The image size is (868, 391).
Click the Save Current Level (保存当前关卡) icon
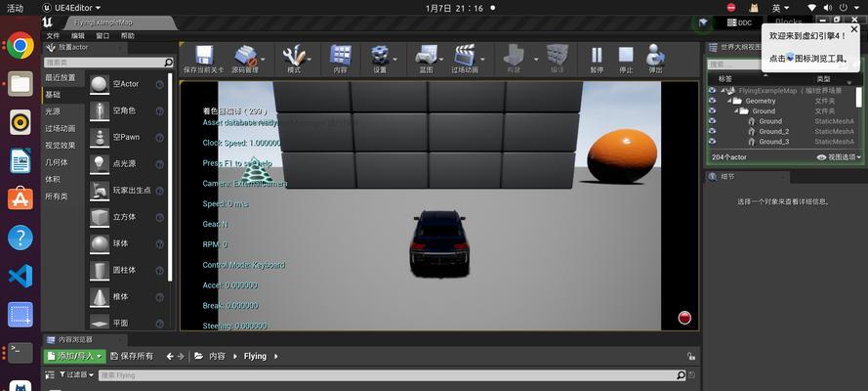click(x=204, y=56)
